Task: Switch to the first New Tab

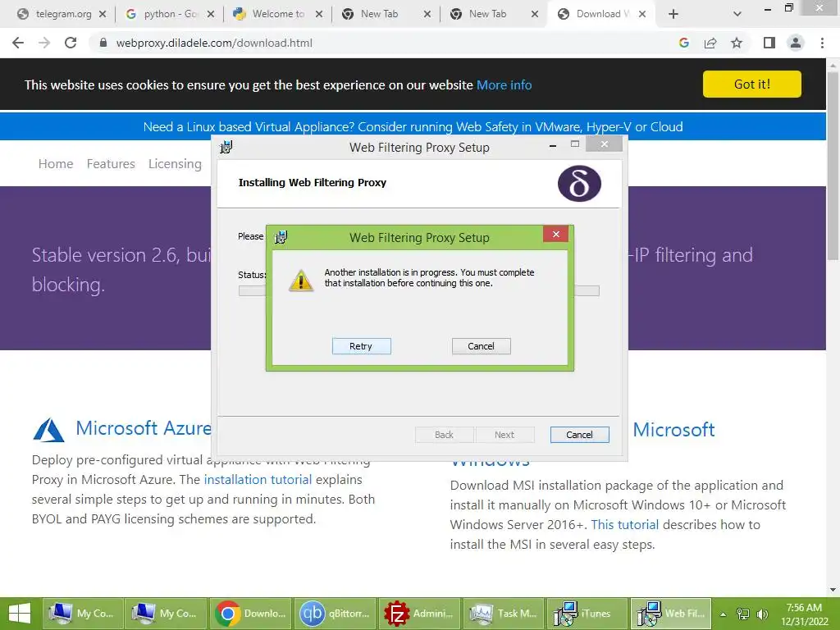Action: click(385, 14)
